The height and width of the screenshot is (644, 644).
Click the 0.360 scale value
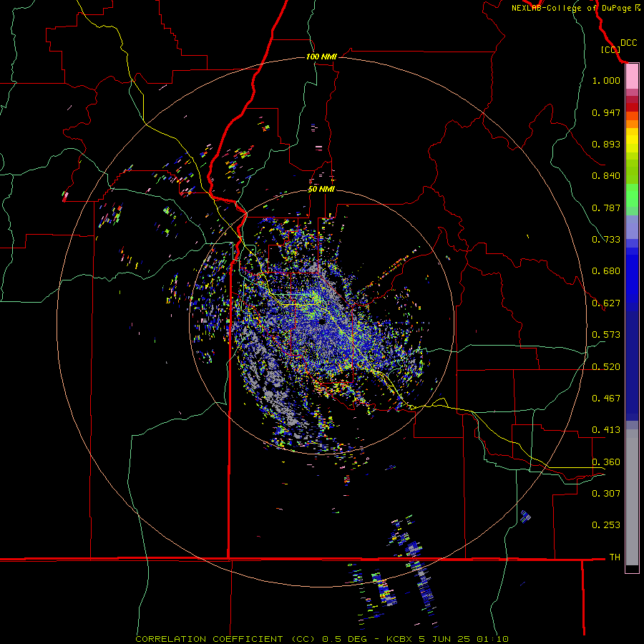pos(606,462)
